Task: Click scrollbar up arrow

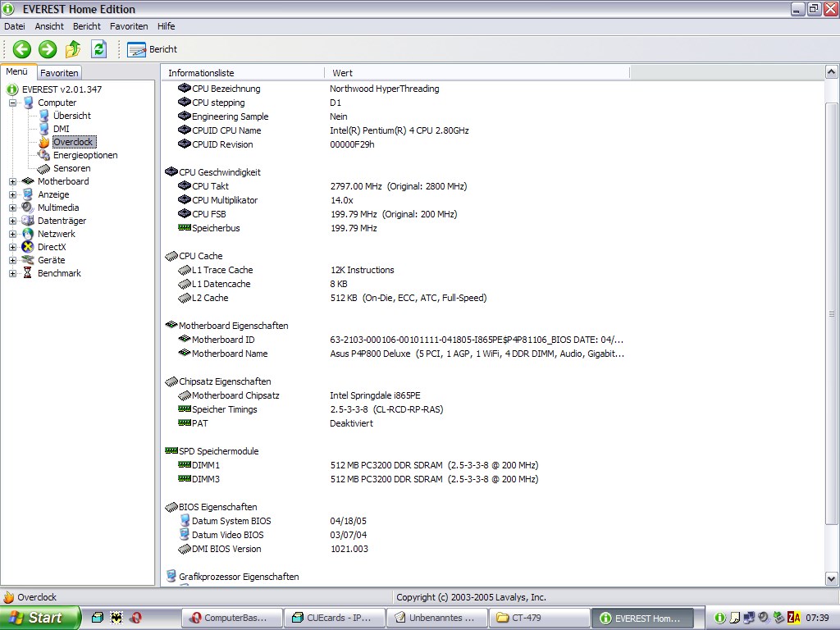Action: pos(831,72)
